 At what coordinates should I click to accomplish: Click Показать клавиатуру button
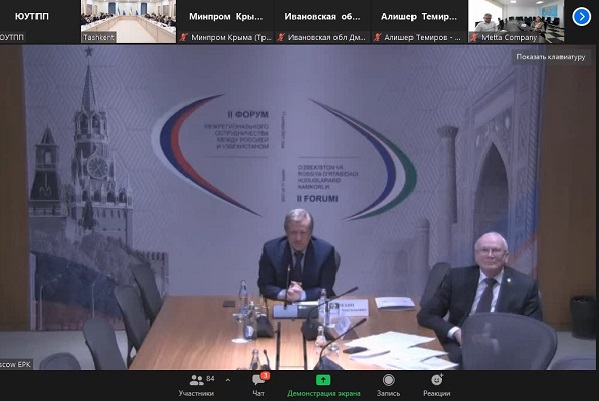click(x=550, y=57)
